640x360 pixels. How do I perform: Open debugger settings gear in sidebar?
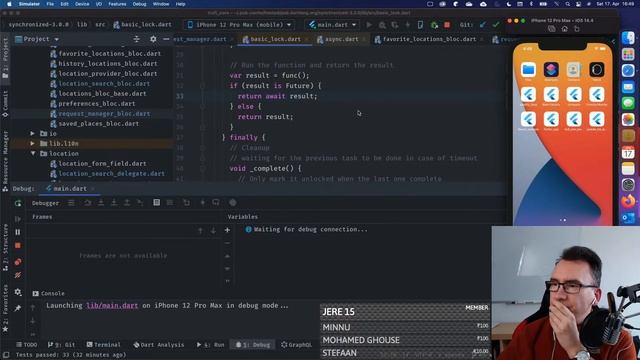pyautogui.click(x=18, y=292)
